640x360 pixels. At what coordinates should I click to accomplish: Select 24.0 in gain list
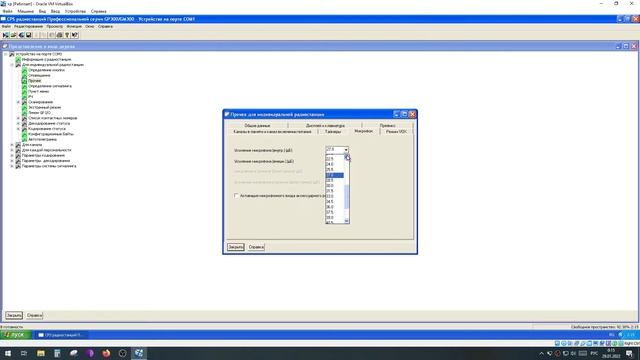pos(335,164)
